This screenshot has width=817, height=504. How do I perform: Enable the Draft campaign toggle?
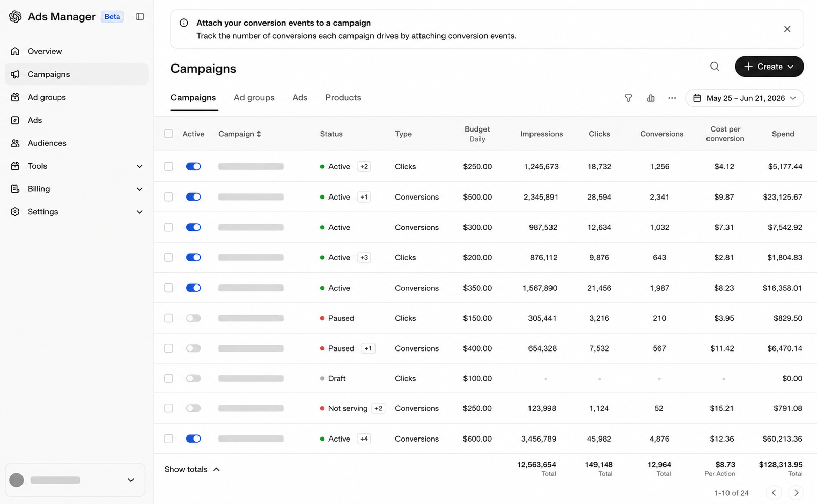(193, 379)
